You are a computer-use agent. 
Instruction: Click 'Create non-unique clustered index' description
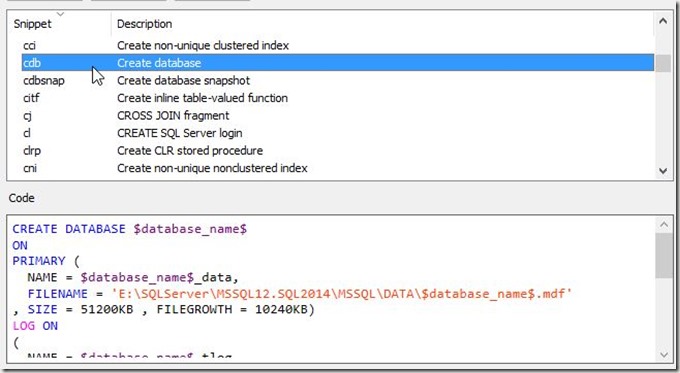coord(203,46)
